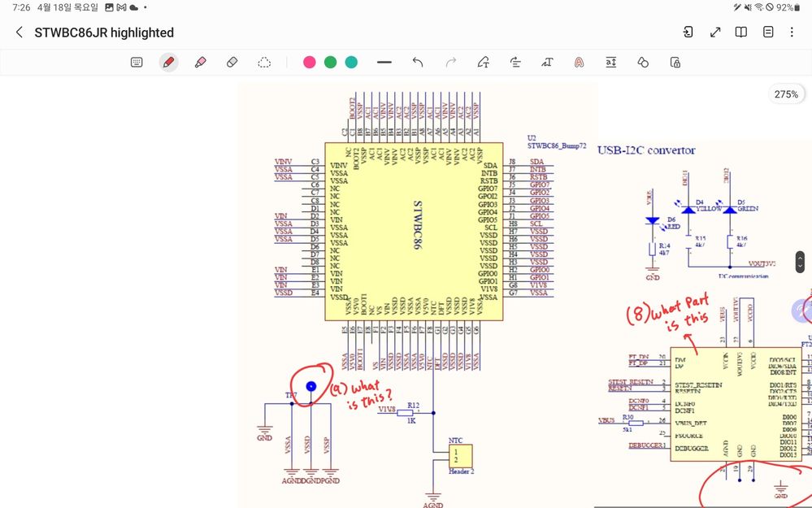This screenshot has width=812, height=508.
Task: Select the Eraser tool
Action: pos(232,62)
